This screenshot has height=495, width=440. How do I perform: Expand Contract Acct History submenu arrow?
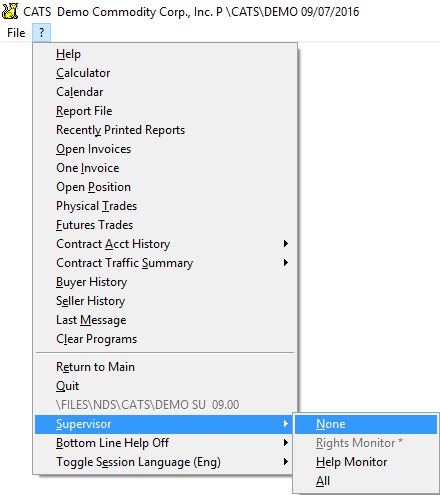click(x=286, y=244)
